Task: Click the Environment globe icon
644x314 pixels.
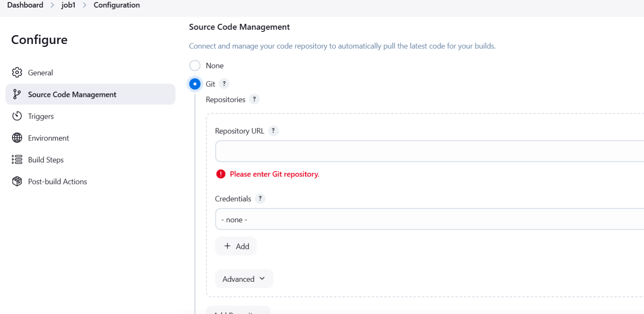Action: [17, 138]
